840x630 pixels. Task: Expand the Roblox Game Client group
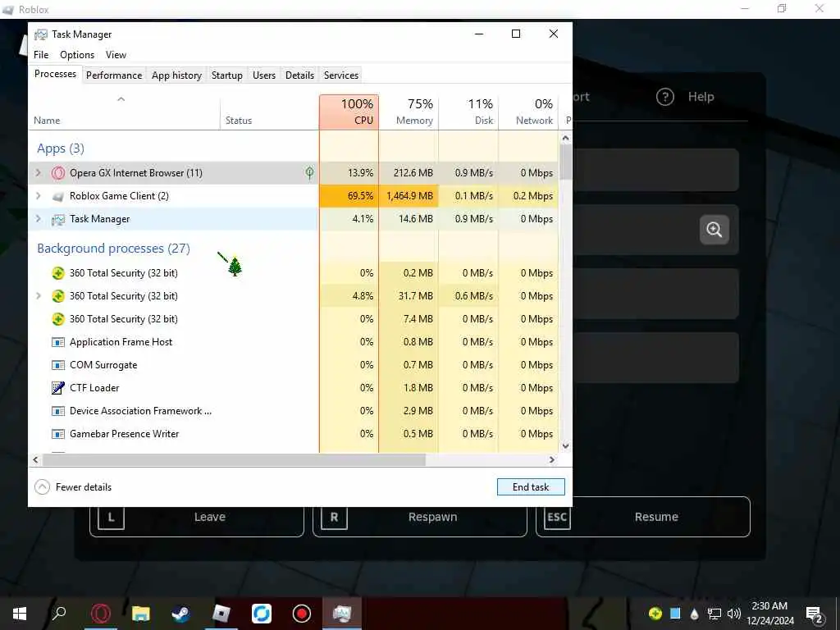(x=38, y=195)
